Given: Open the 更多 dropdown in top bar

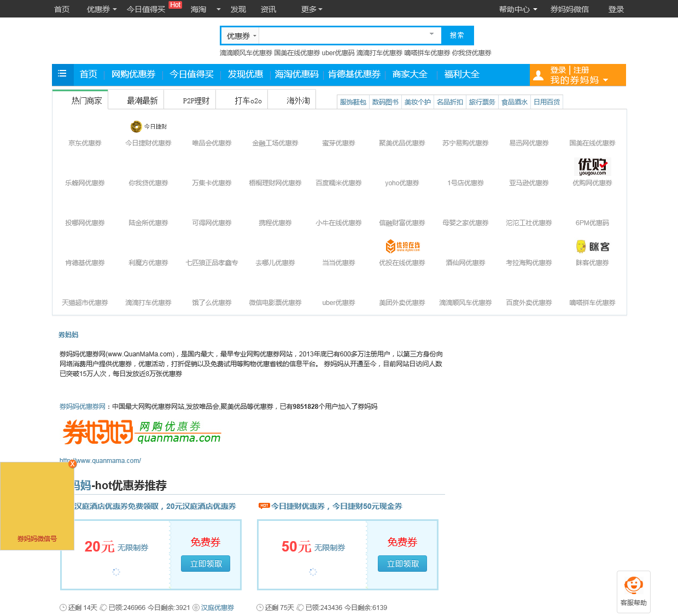Looking at the screenshot, I should [312, 9].
